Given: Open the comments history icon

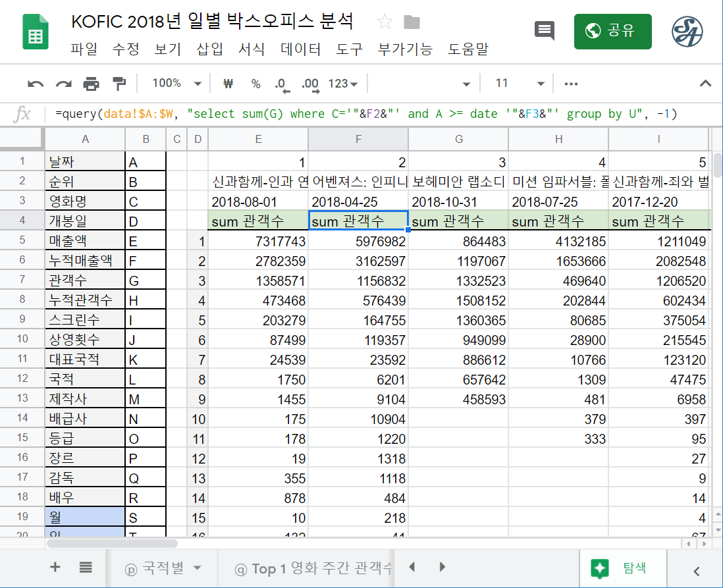Looking at the screenshot, I should pos(544,31).
